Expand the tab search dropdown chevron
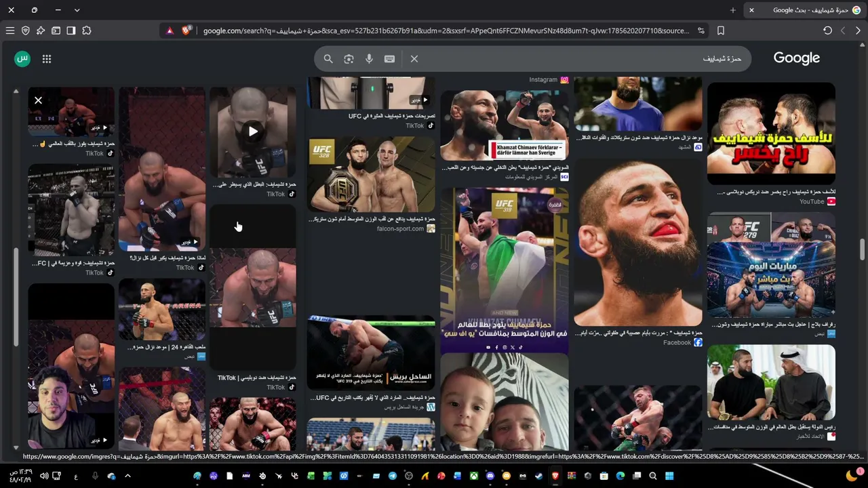The image size is (868, 488). click(x=77, y=10)
